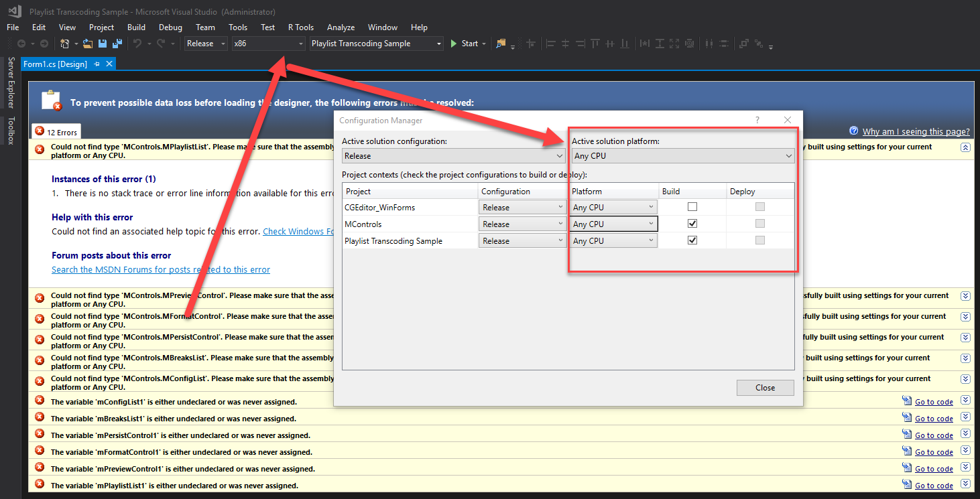Viewport: 980px width, 499px height.
Task: Click the Align Middles layout icon
Action: (610, 44)
